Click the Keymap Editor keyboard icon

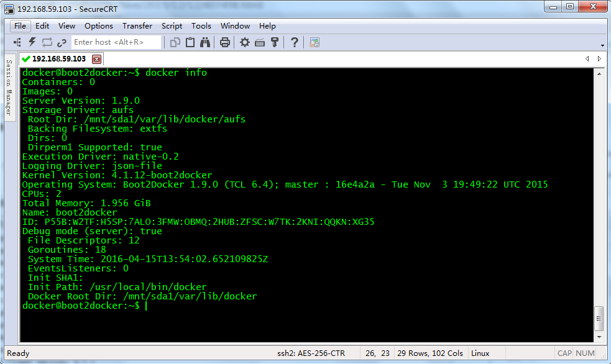tap(260, 42)
